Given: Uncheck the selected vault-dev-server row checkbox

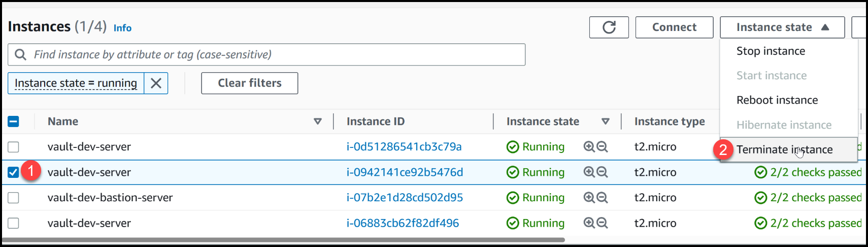Looking at the screenshot, I should point(14,172).
